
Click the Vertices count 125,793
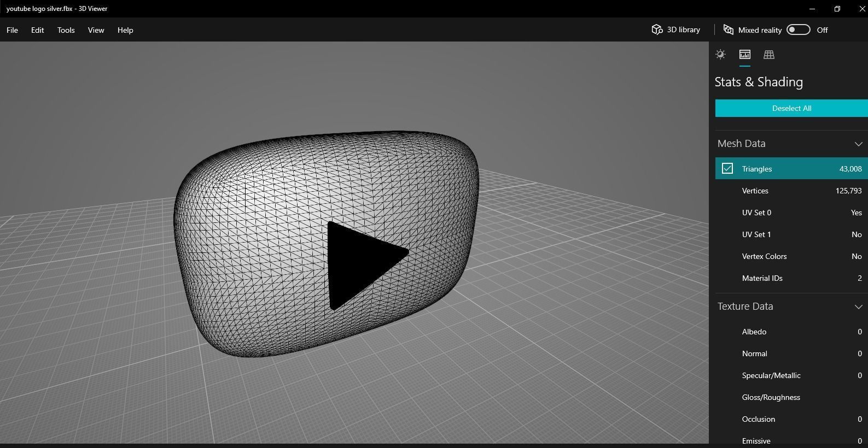coord(848,191)
